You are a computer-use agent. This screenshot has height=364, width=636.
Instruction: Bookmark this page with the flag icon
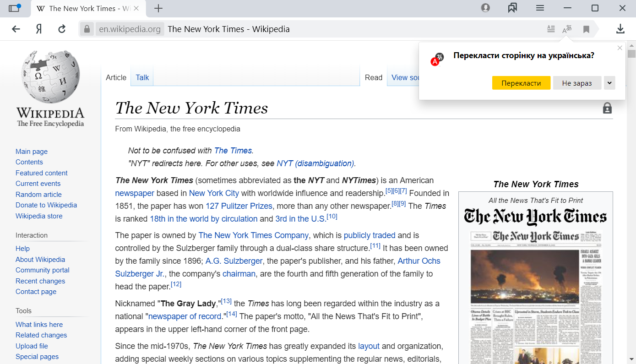pos(586,29)
